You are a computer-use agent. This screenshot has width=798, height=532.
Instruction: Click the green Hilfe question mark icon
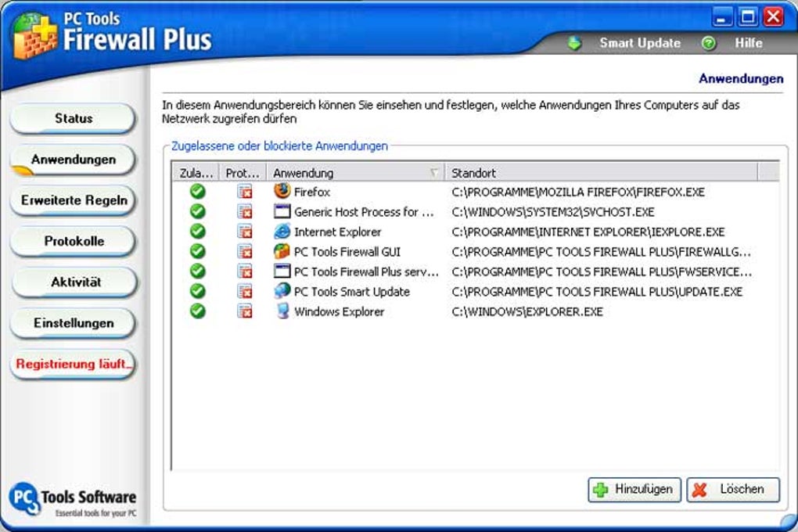point(709,43)
